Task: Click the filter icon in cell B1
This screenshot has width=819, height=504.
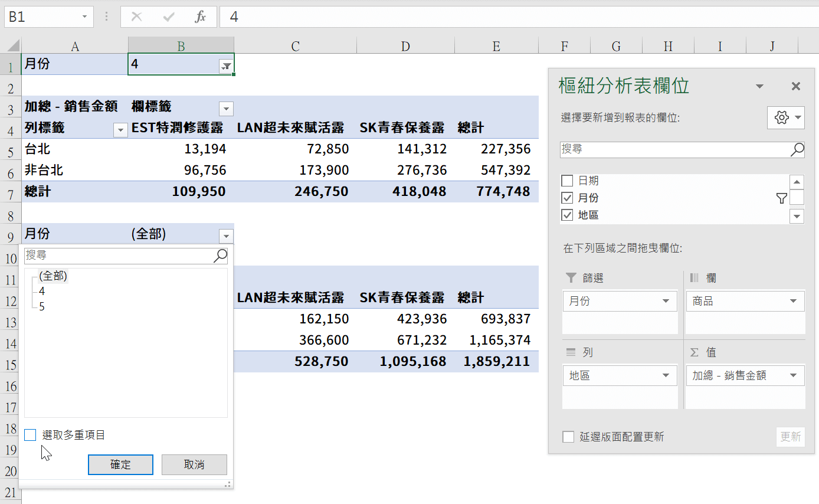Action: tap(225, 67)
